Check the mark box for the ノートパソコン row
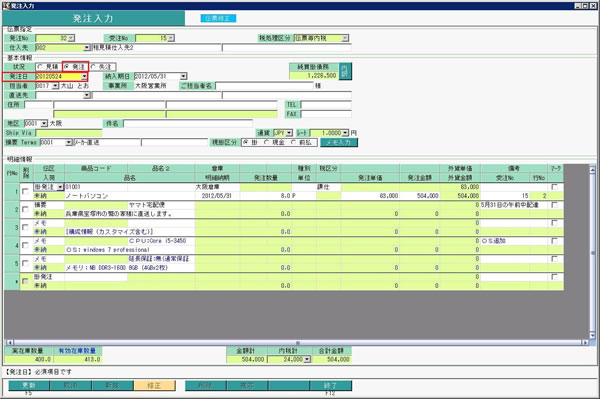The image size is (600, 399). point(554,187)
